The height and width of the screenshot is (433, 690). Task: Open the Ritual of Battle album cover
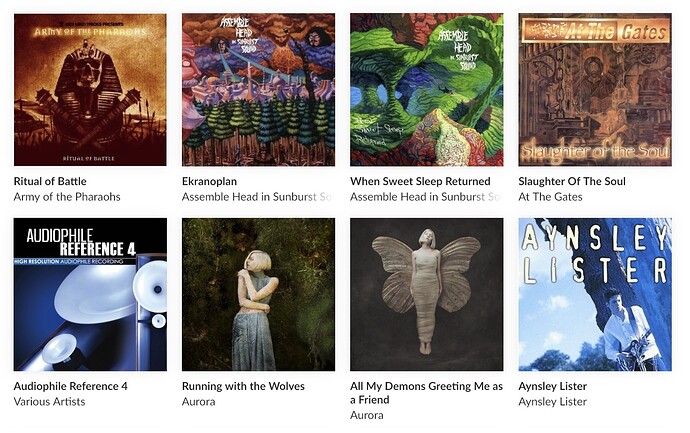coord(90,90)
